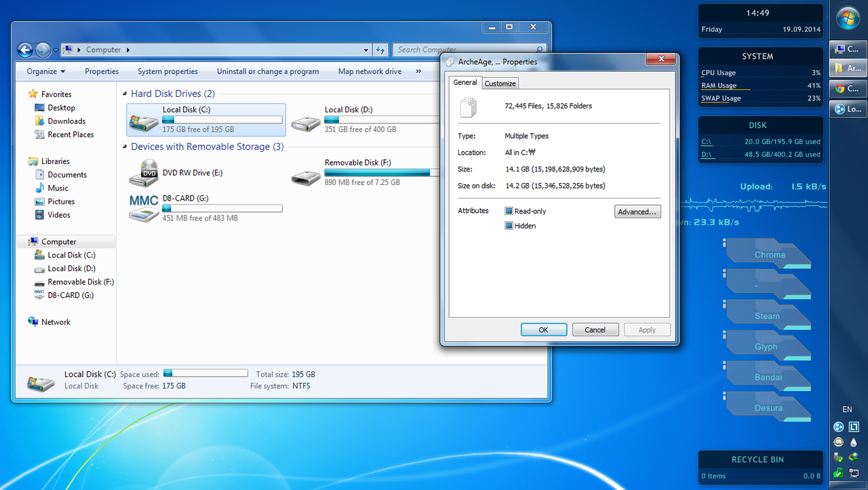Cancel the ArcheAge Properties dialog
The width and height of the screenshot is (868, 490).
(x=595, y=329)
